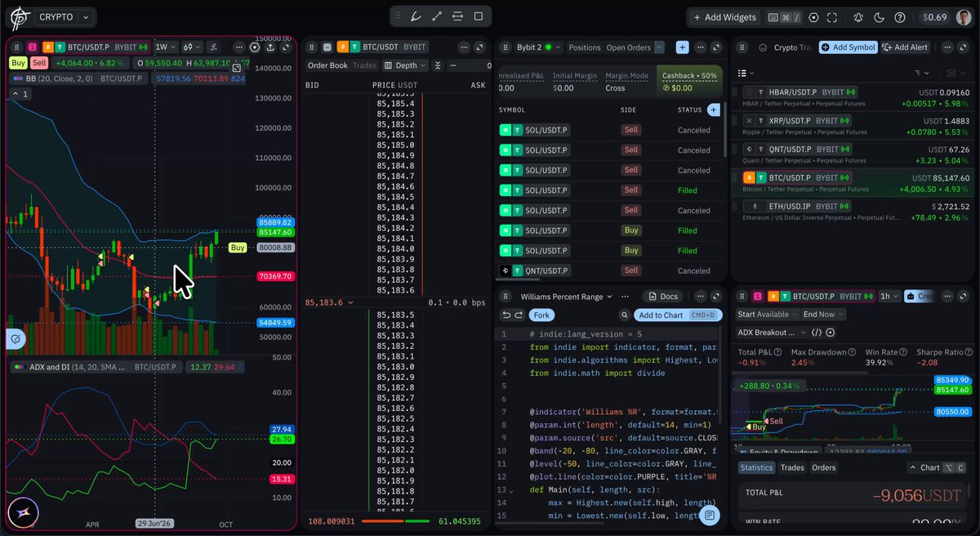
Task: Select the trend line drawing tool
Action: (436, 16)
